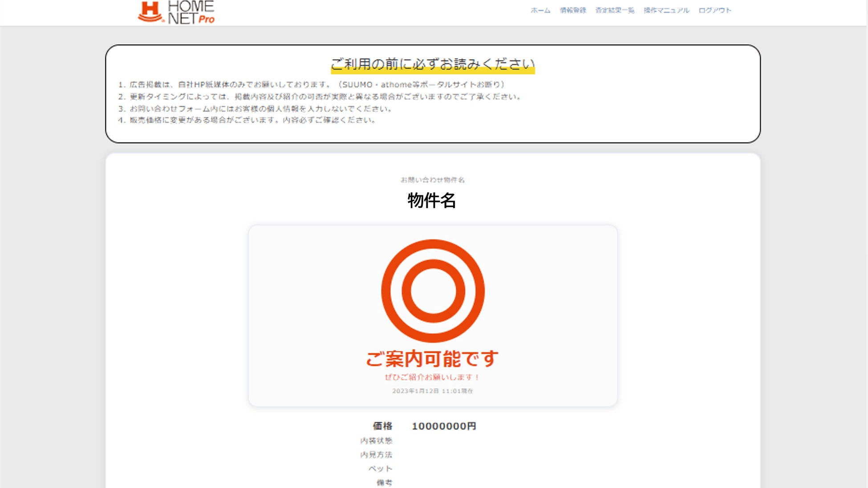Click notice item 4 about 販売価格
Image resolution: width=868 pixels, height=488 pixels.
[247, 120]
